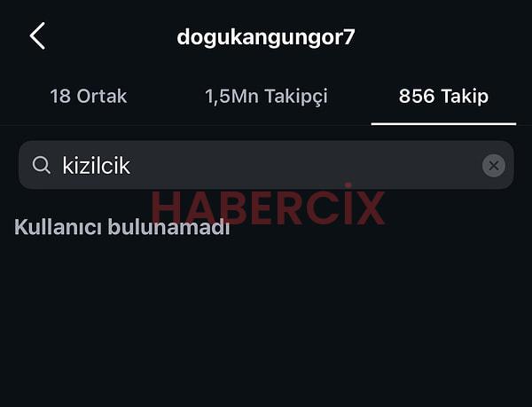Viewport: 532px width, 407px height.
Task: Click the HABERCIX watermark text
Action: click(268, 207)
